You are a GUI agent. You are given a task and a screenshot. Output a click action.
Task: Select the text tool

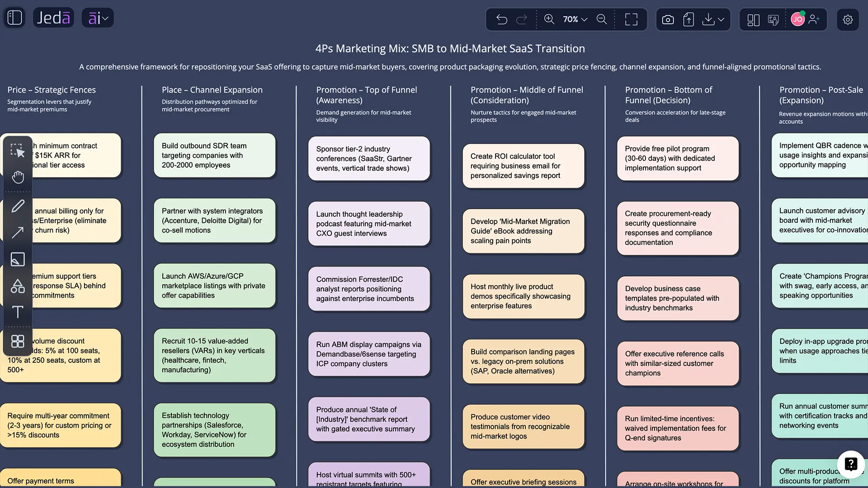[x=18, y=312]
